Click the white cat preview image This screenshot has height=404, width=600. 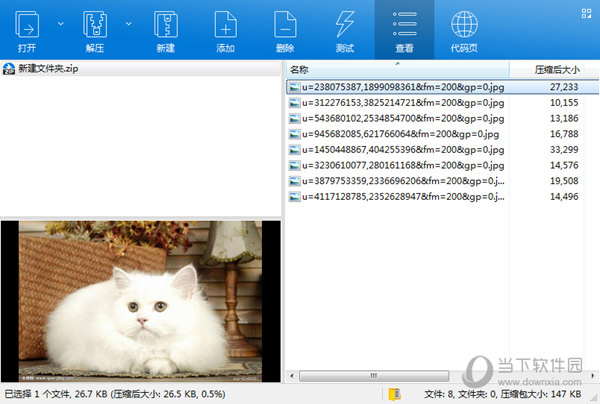pos(140,301)
